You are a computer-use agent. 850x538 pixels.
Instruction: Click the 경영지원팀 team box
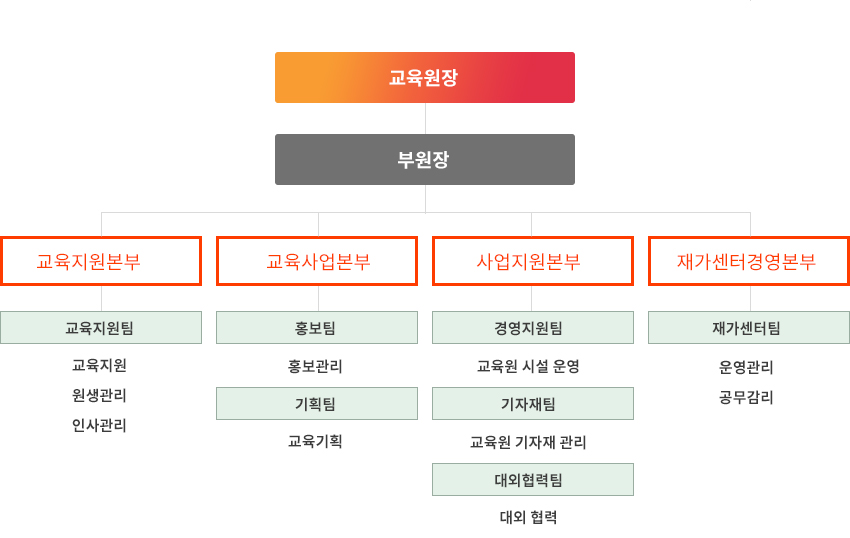point(532,328)
